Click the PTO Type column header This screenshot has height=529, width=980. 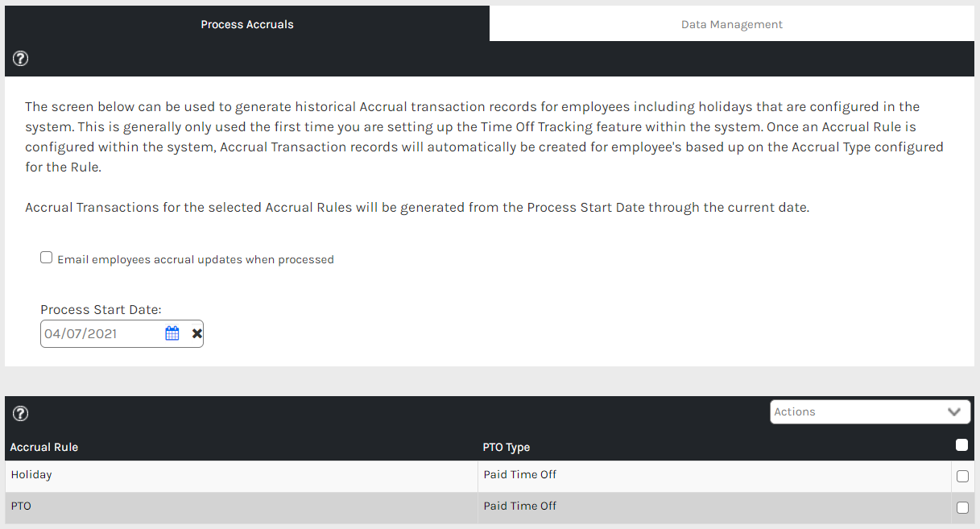tap(507, 447)
